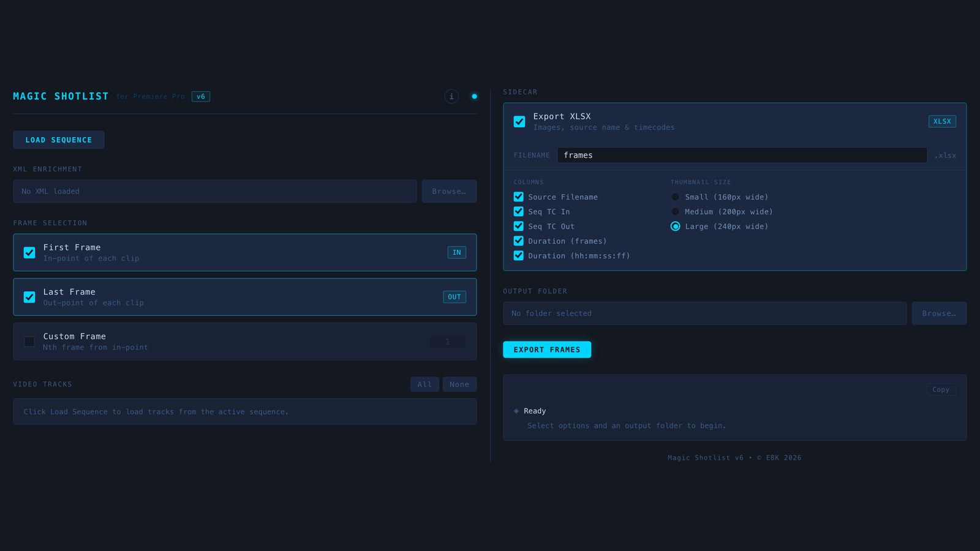The image size is (980, 551).
Task: Click 'Select options and an output folder' hint
Action: pyautogui.click(x=627, y=425)
